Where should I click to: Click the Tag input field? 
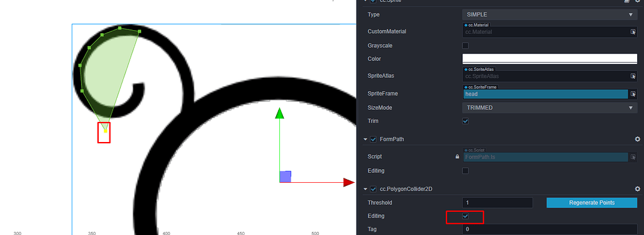click(550, 229)
